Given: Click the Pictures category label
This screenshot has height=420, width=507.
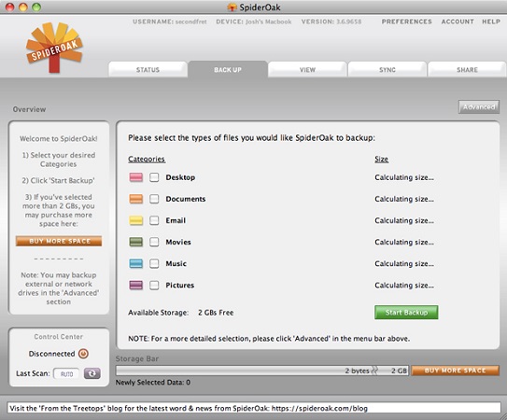Looking at the screenshot, I should point(180,286).
